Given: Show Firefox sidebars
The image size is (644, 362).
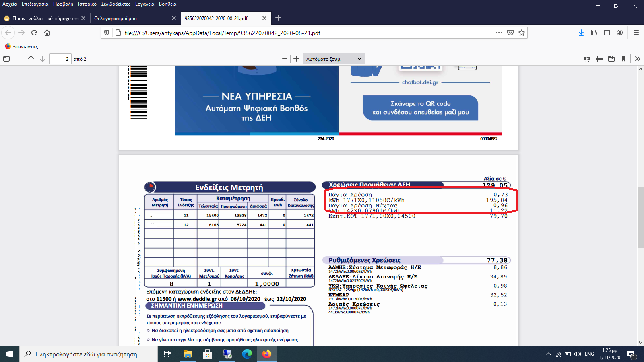Looking at the screenshot, I should tap(607, 33).
